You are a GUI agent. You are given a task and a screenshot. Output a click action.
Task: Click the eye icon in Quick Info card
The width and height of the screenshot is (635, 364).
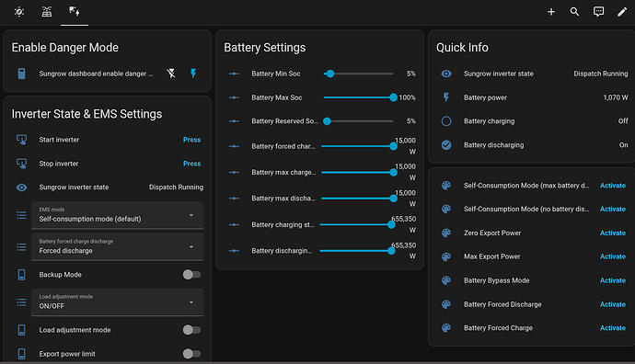coord(446,74)
